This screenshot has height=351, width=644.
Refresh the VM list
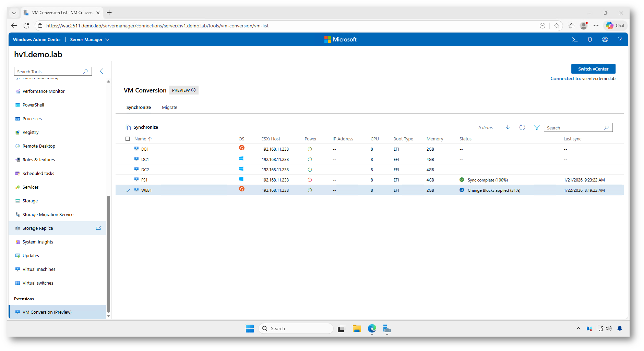point(522,128)
